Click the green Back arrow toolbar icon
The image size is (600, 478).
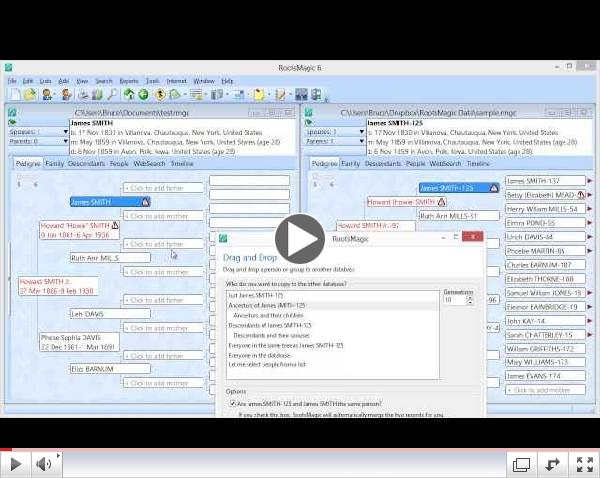(143, 94)
